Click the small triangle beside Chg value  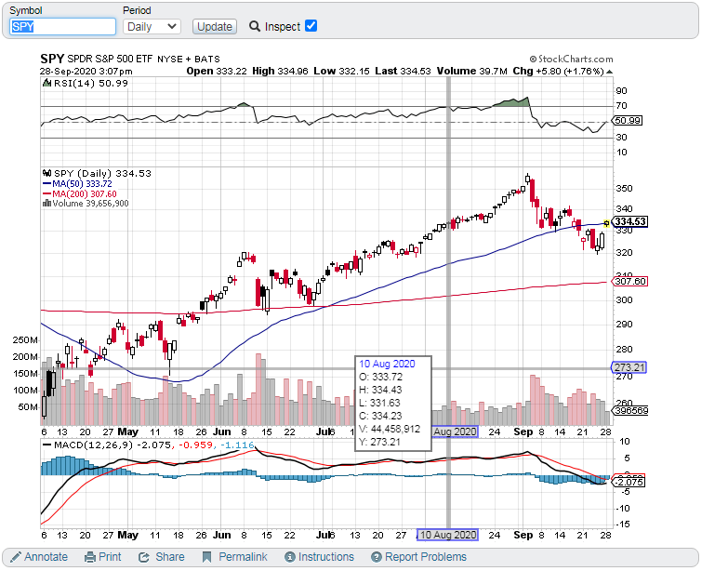(609, 72)
